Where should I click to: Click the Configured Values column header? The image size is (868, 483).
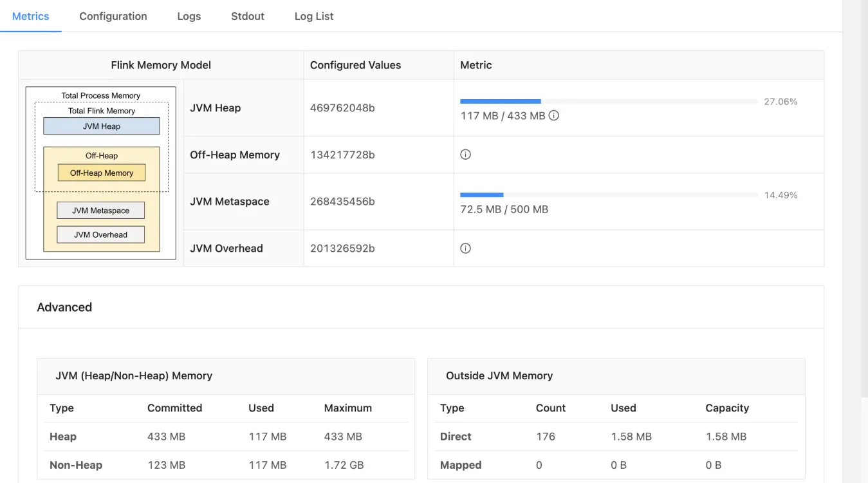[355, 65]
